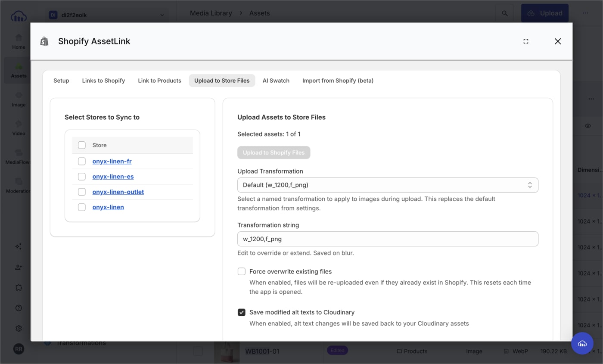Click the floating Cloudinary cloud button
603x364 pixels.
(582, 343)
